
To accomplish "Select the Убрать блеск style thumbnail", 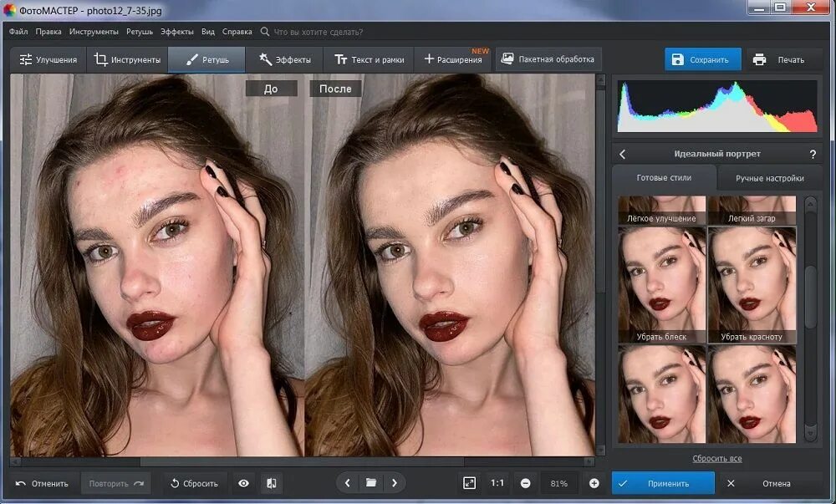I will click(x=661, y=284).
